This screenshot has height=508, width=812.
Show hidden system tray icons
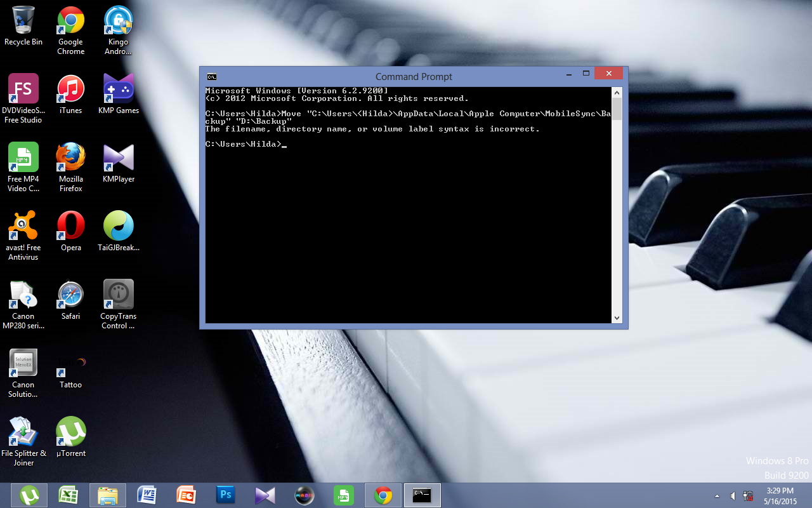pyautogui.click(x=717, y=496)
